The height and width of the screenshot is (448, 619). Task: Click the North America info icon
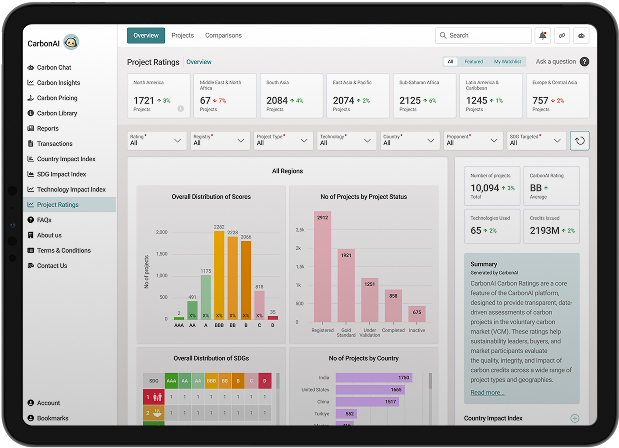pos(181,108)
